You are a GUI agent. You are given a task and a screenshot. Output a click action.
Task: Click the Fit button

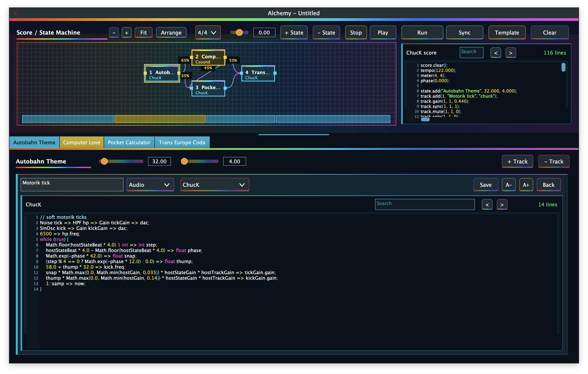[x=144, y=33]
